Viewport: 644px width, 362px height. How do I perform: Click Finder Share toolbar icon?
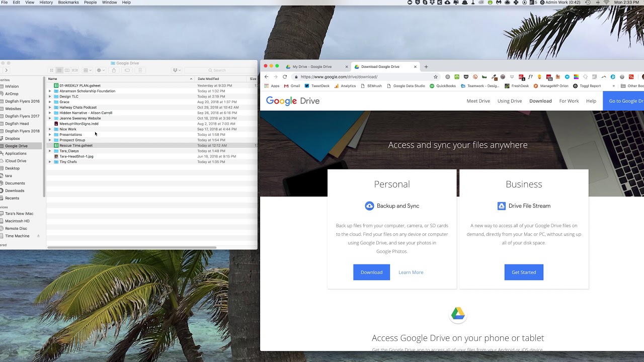[114, 70]
